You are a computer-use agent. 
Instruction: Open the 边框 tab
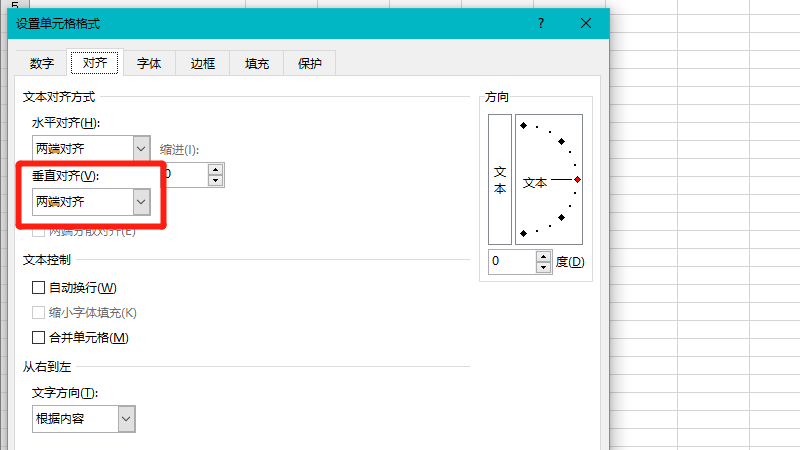pyautogui.click(x=203, y=63)
